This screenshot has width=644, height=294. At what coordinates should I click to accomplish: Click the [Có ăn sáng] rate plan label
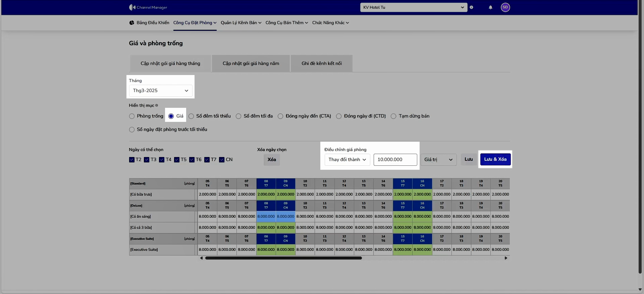click(x=141, y=217)
